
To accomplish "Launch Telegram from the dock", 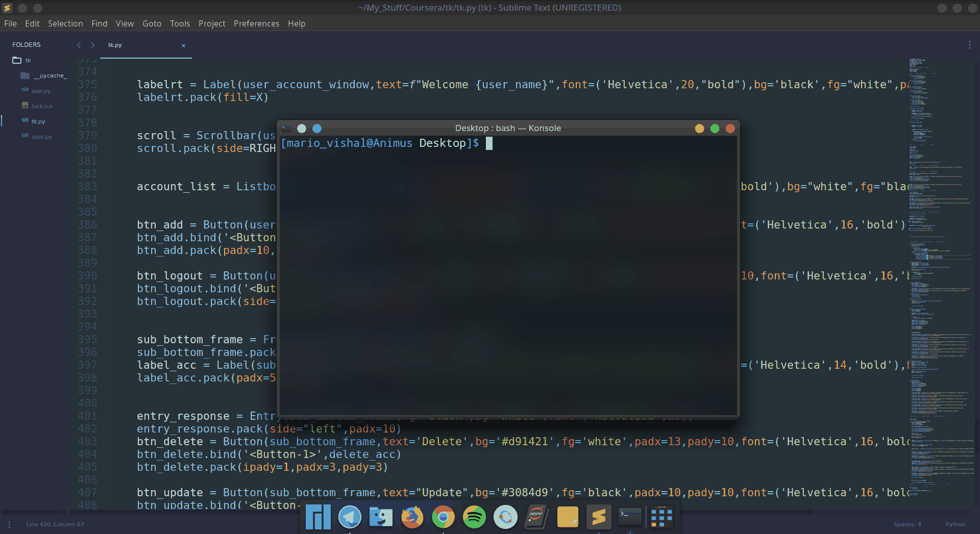I will 350,517.
